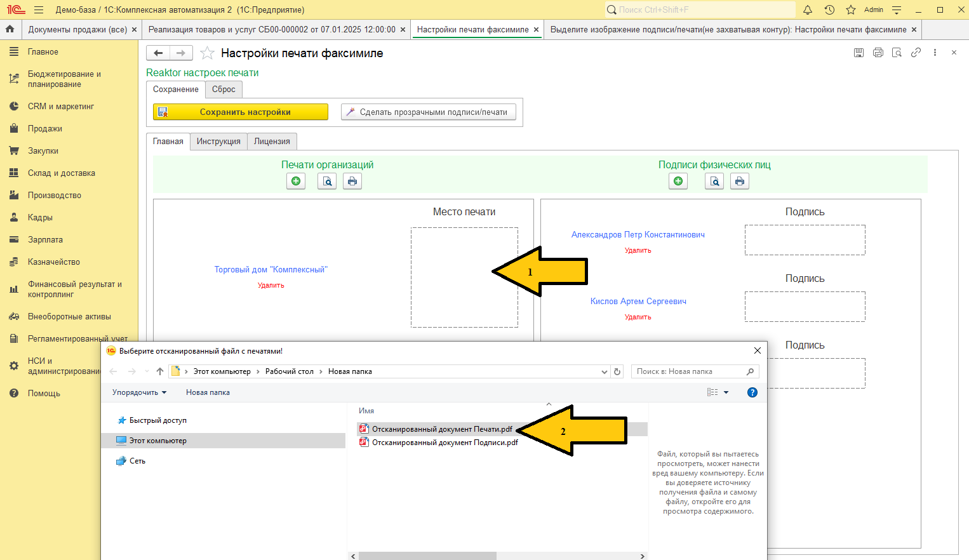Viewport: 969px width, 560px height.
Task: Expand the view options dropdown arrow in dialog
Action: pos(726,392)
